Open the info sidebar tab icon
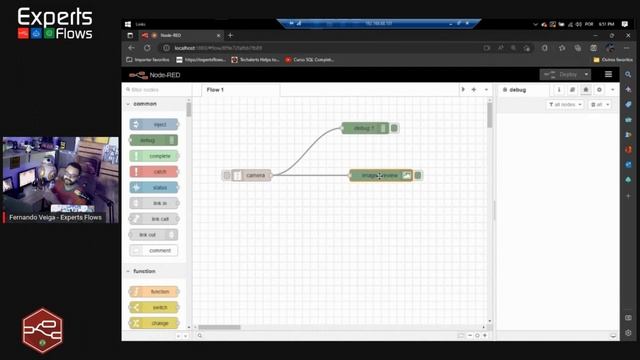 tap(559, 90)
